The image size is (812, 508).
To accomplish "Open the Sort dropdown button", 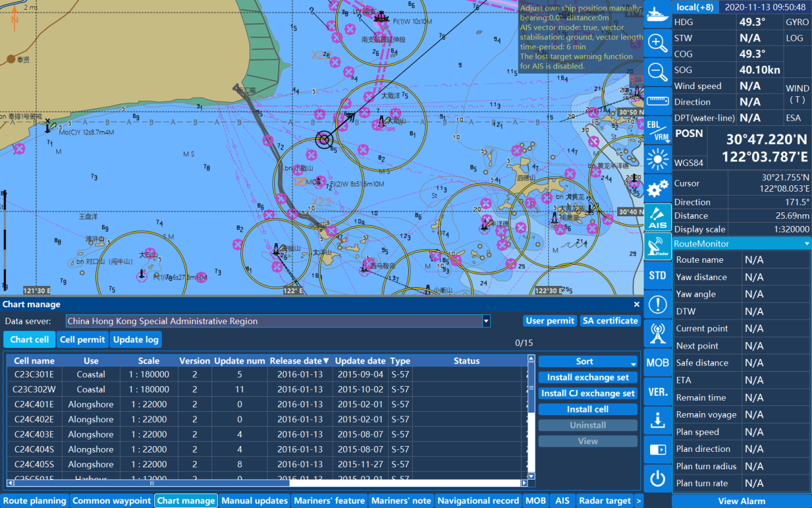I will point(588,361).
